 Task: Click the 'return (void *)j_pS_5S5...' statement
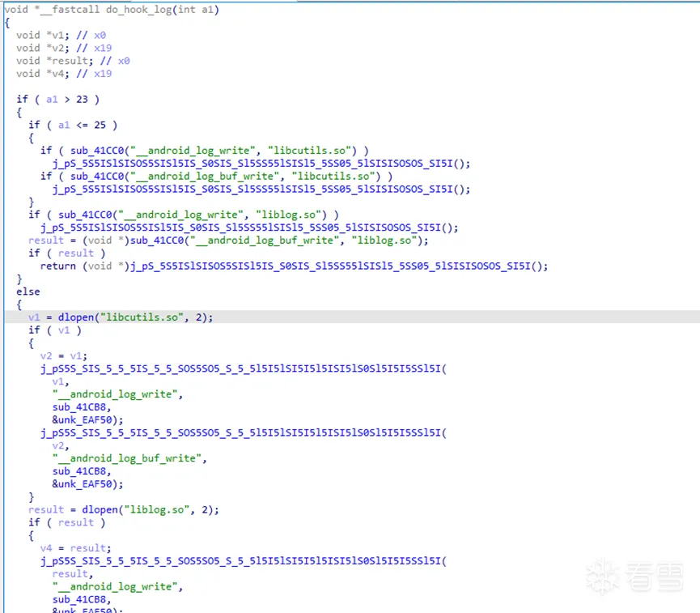(294, 266)
